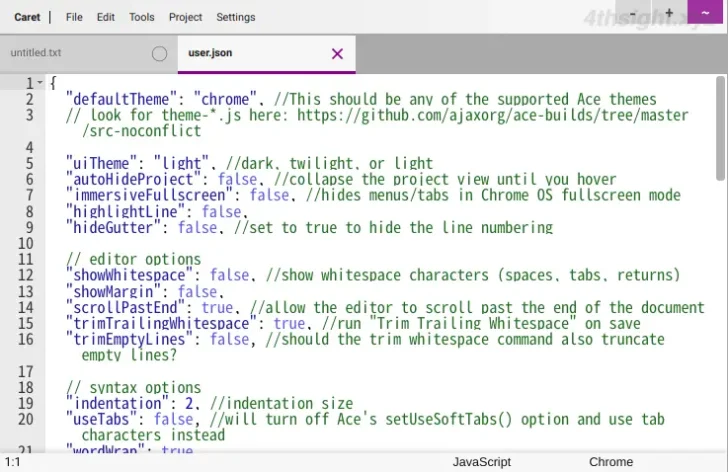
Task: Click the "hideGutter" key text
Action: [113, 227]
